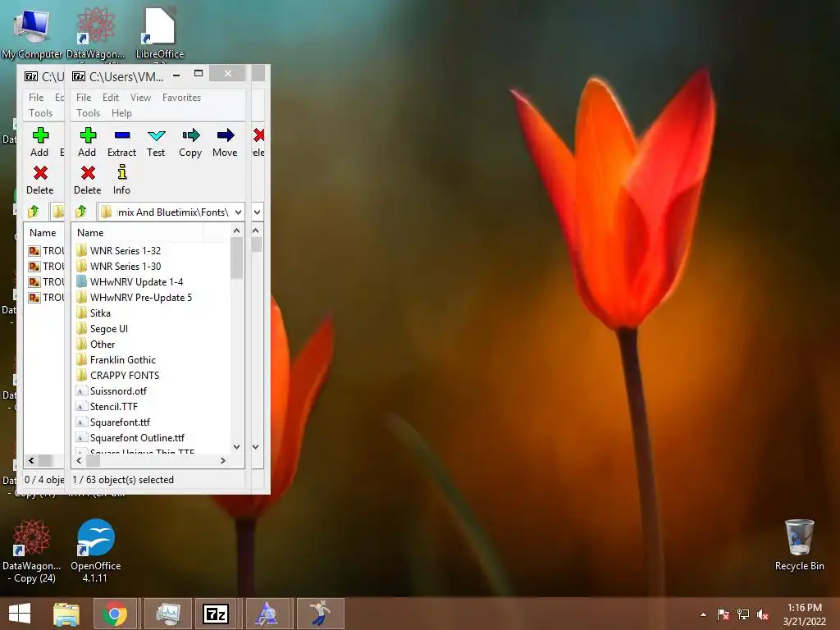Select the Stencil.TTF file
Image resolution: width=840 pixels, height=630 pixels.
pyautogui.click(x=113, y=406)
